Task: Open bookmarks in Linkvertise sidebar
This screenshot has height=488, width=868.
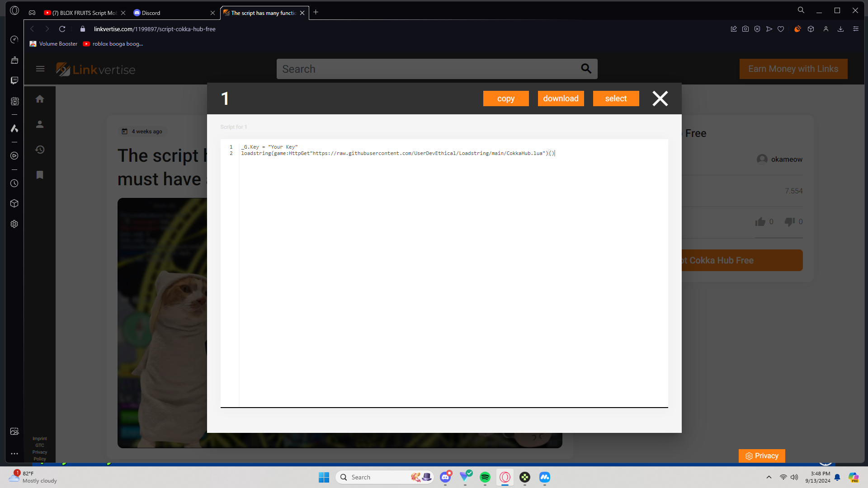Action: click(40, 175)
